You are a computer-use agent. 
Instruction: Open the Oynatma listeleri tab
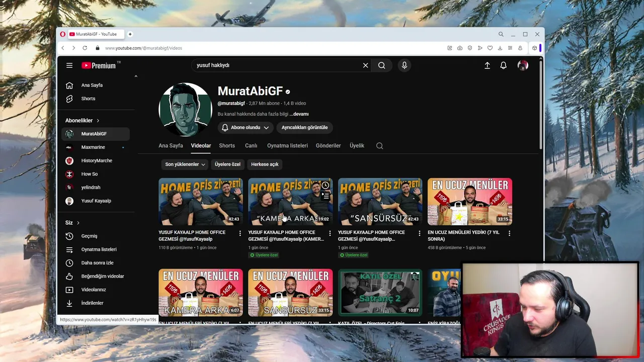[x=287, y=146]
